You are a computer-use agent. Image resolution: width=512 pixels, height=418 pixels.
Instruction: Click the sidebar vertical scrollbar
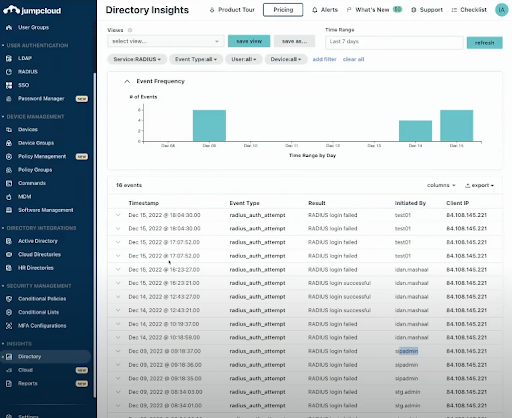click(x=94, y=235)
